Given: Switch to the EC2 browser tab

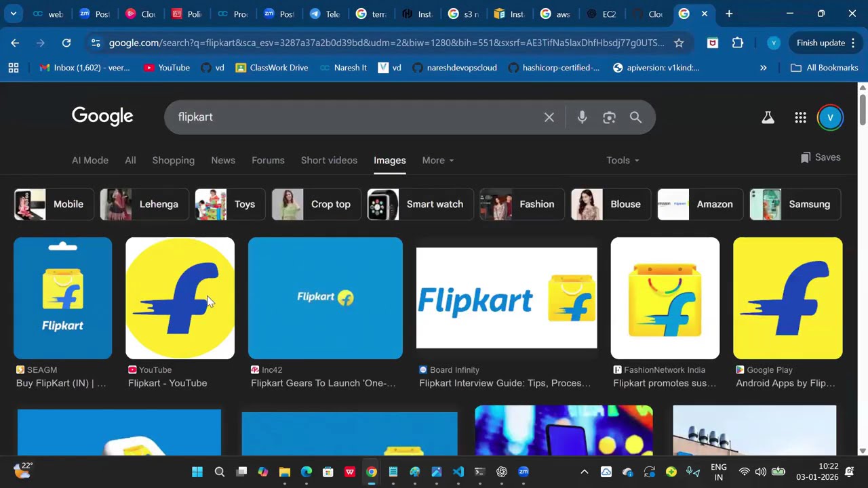Looking at the screenshot, I should coord(602,14).
